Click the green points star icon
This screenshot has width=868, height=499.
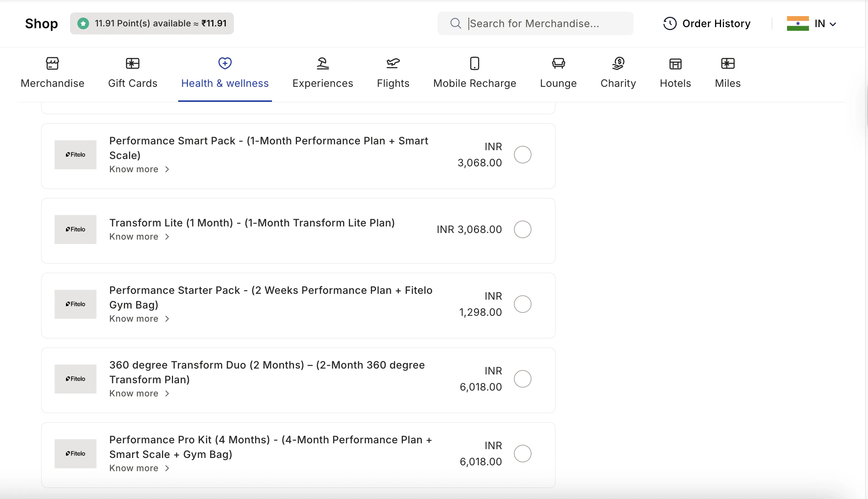click(83, 23)
